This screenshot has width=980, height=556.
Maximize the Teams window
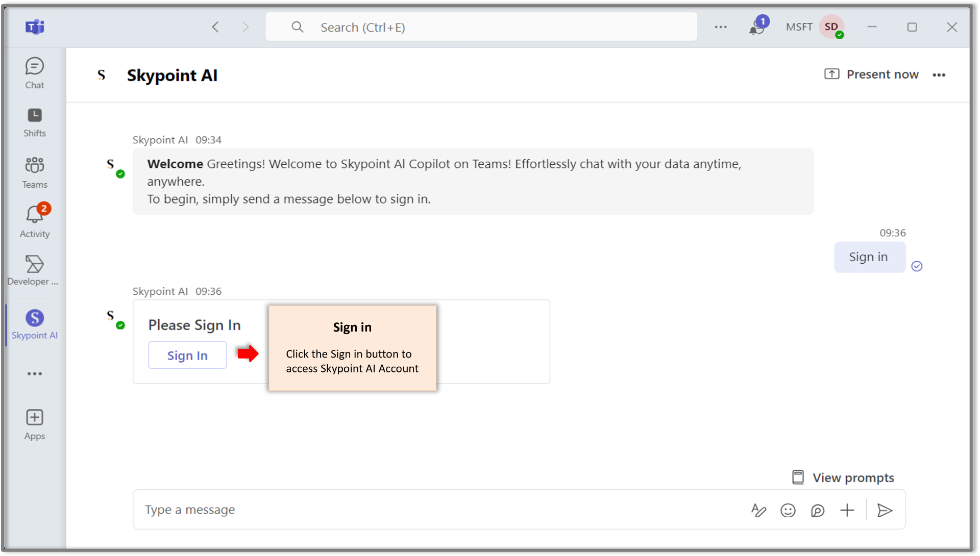(x=912, y=27)
